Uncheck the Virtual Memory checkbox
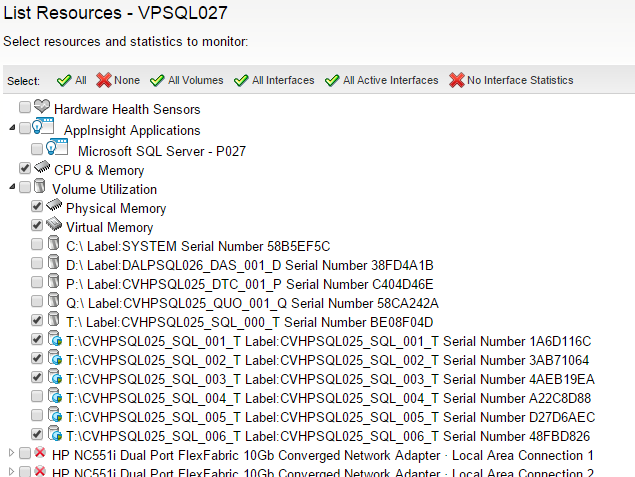 click(x=37, y=225)
